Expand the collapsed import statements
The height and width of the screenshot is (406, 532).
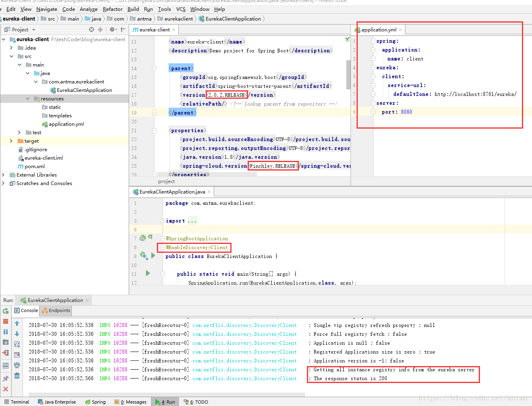point(163,221)
